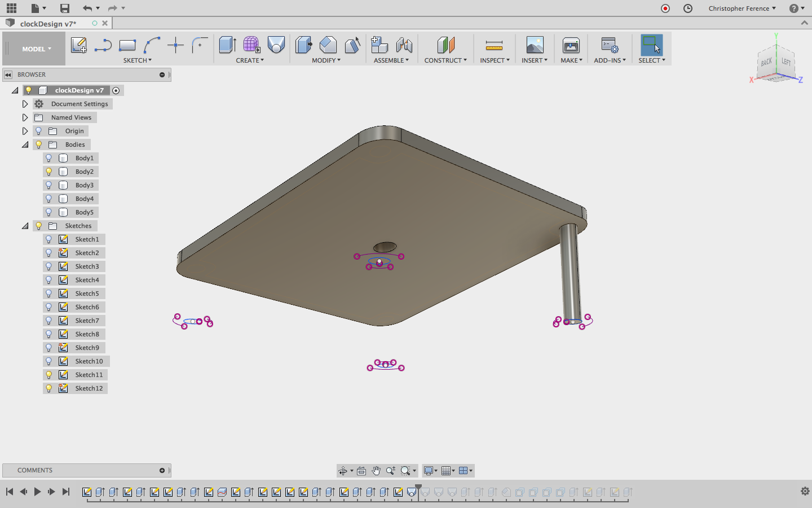Open the MODIFY menu
The height and width of the screenshot is (508, 812).
(326, 60)
